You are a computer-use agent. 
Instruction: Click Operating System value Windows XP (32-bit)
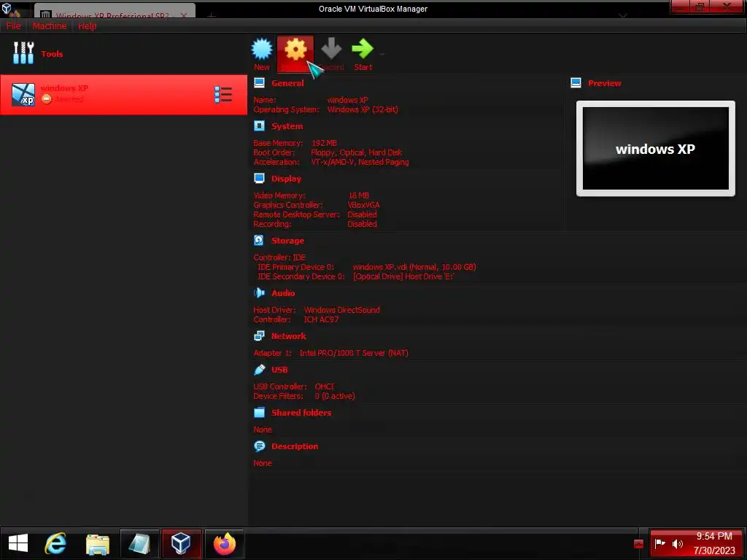[363, 109]
